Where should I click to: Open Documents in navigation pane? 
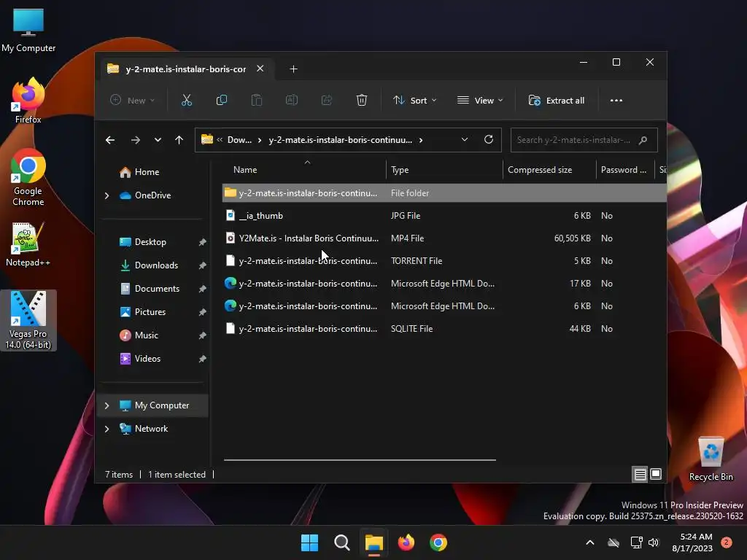tap(157, 289)
